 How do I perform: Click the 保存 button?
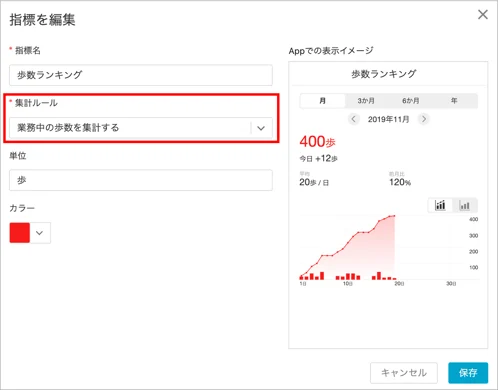coord(468,373)
